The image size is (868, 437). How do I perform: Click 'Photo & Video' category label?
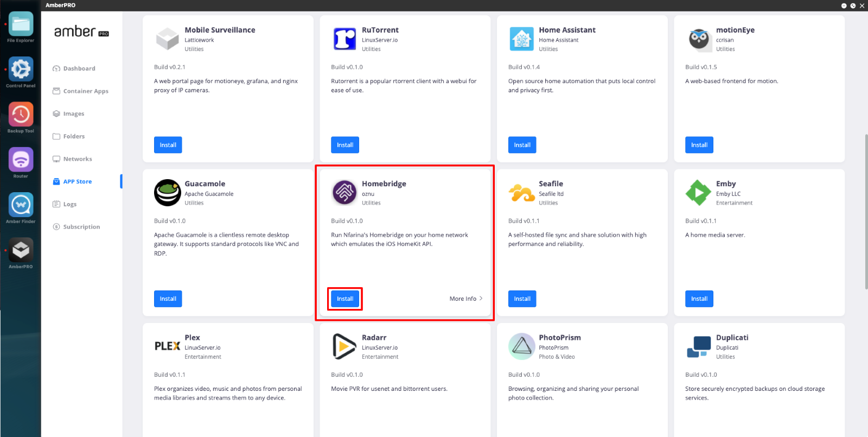click(x=557, y=357)
